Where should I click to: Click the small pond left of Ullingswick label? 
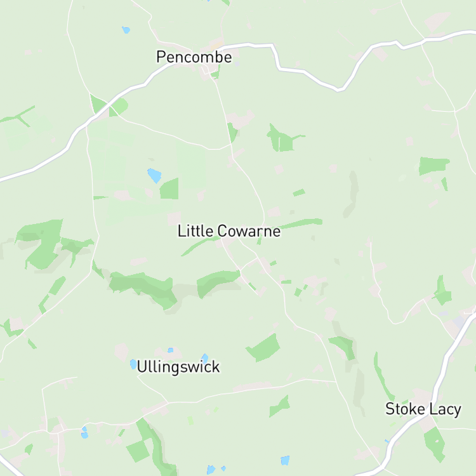click(133, 364)
